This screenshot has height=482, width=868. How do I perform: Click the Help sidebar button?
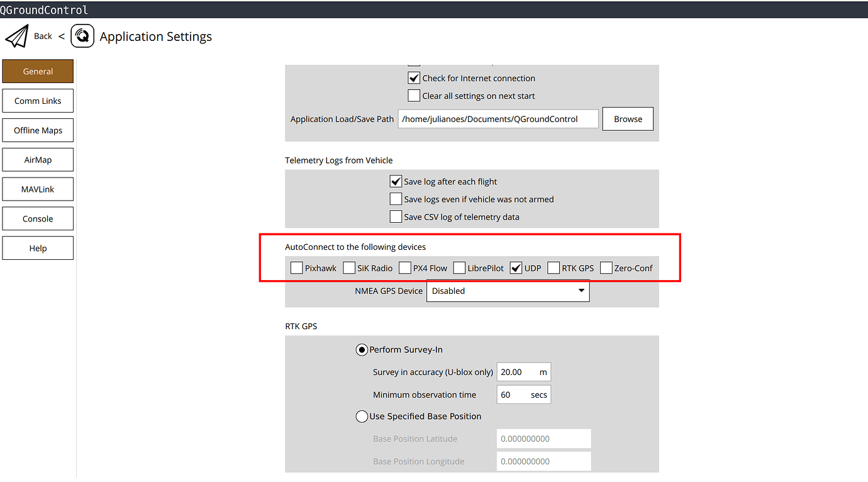point(38,249)
